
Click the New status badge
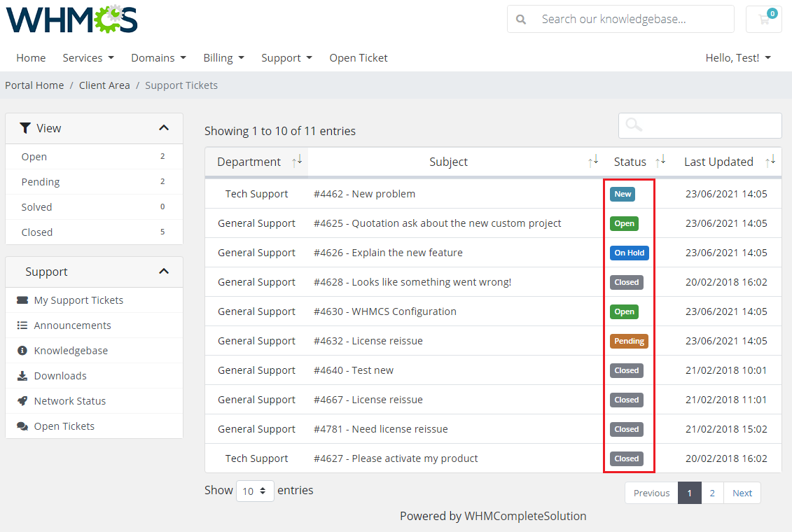coord(623,194)
